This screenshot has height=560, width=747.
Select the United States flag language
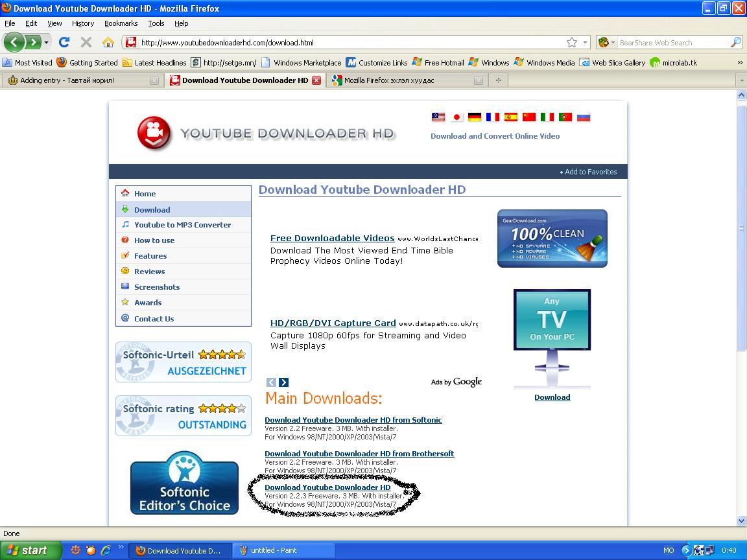click(438, 117)
